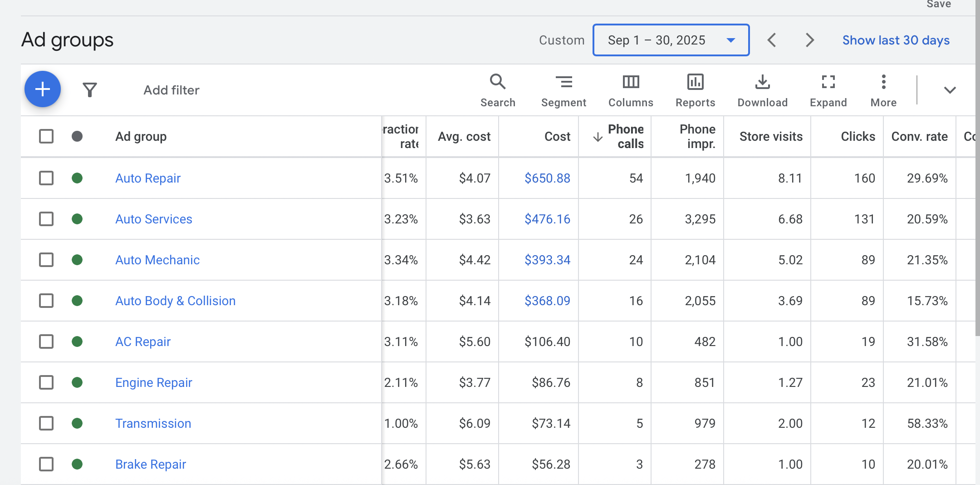Image resolution: width=980 pixels, height=485 pixels.
Task: Click the Save button
Action: 937,5
